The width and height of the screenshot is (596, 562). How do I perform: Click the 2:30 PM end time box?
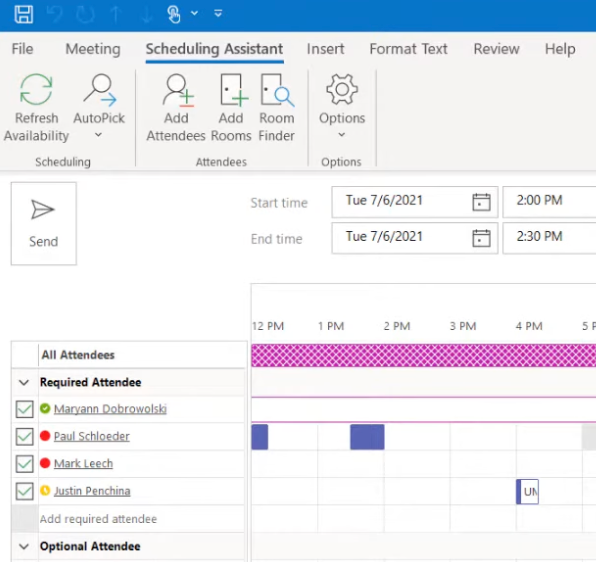[x=549, y=237]
